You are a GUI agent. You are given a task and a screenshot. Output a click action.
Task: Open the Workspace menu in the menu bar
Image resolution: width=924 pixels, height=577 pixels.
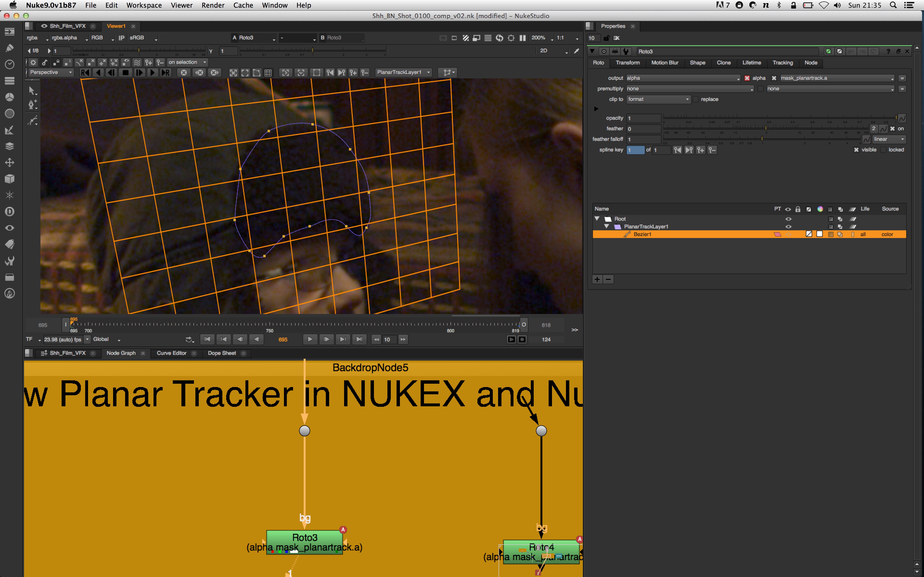click(x=144, y=5)
